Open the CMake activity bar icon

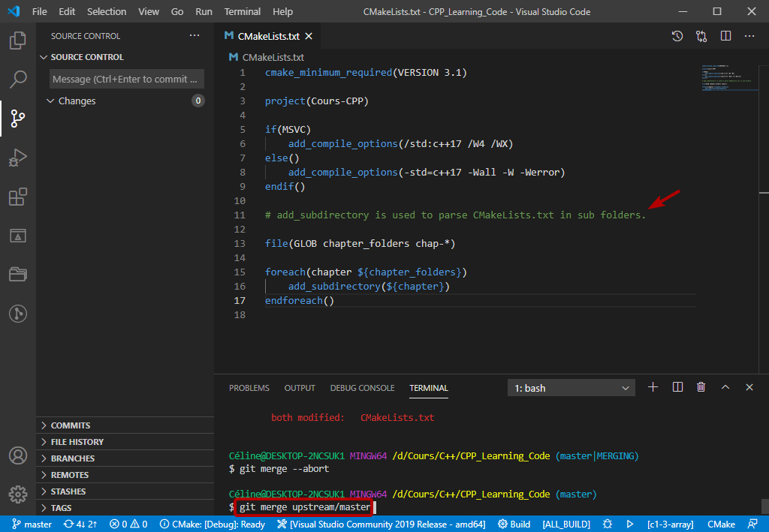click(18, 236)
